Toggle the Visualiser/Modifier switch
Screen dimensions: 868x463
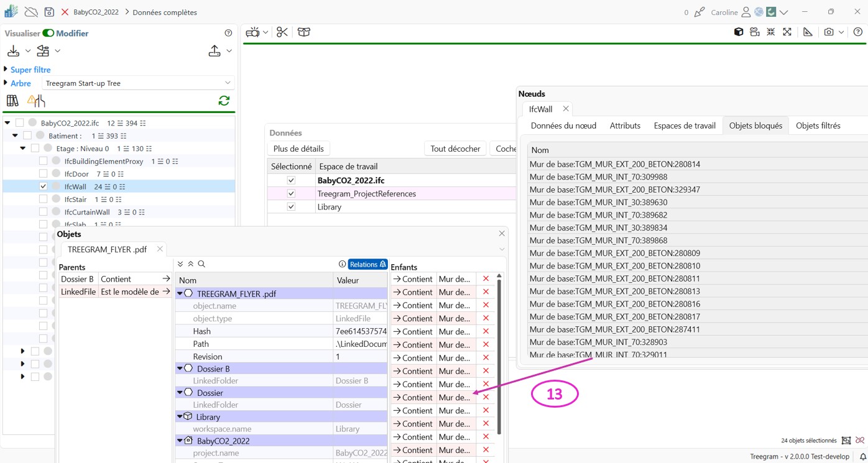[x=48, y=34]
